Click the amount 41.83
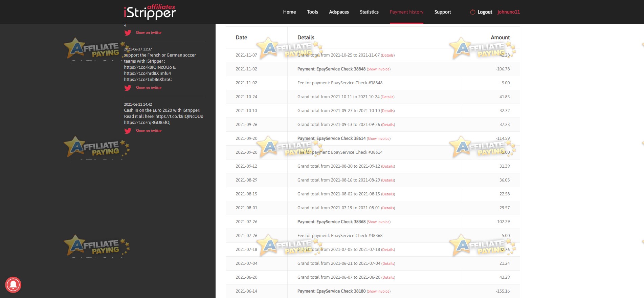644x298 pixels. tap(505, 97)
